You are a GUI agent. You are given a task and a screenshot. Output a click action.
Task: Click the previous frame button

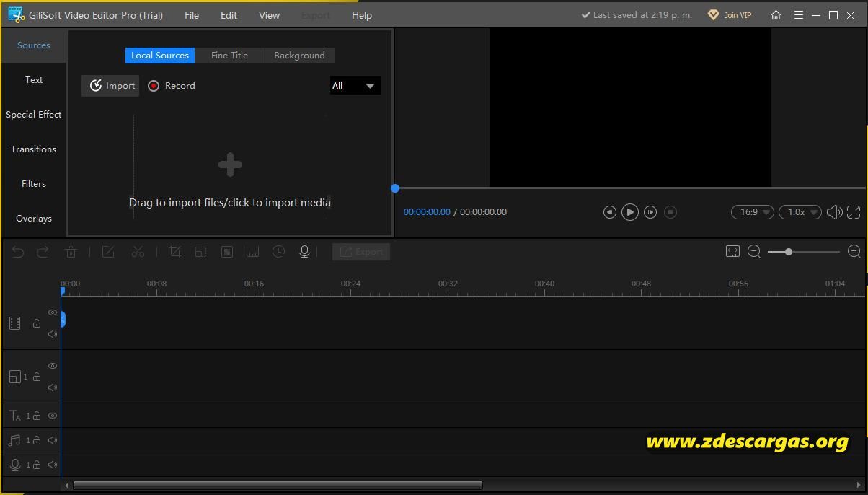[x=609, y=212]
